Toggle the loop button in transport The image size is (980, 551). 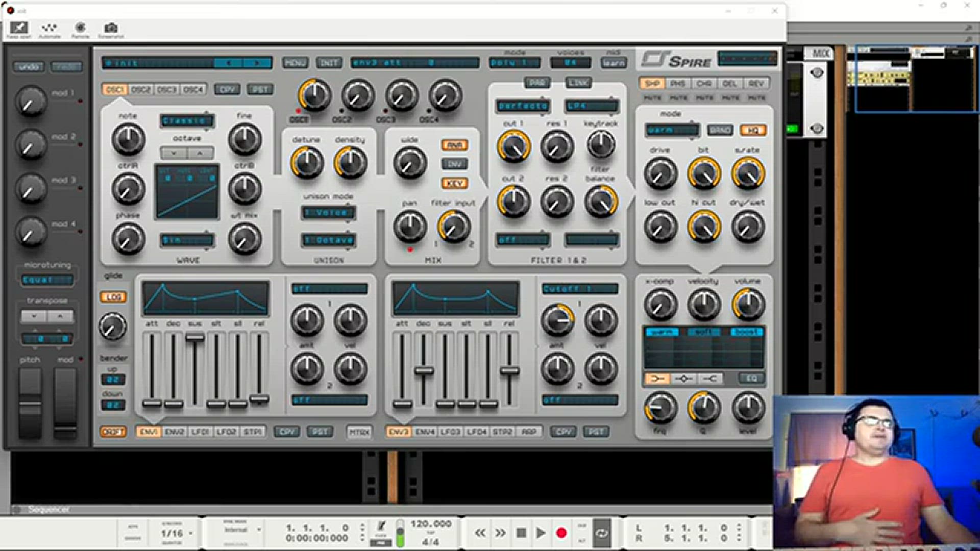point(602,533)
